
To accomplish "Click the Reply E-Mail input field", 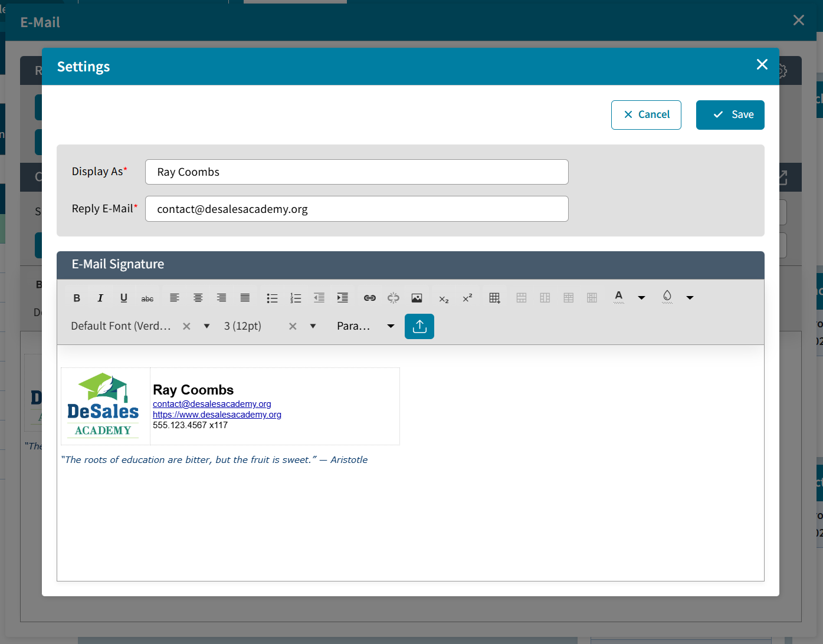I will click(356, 209).
